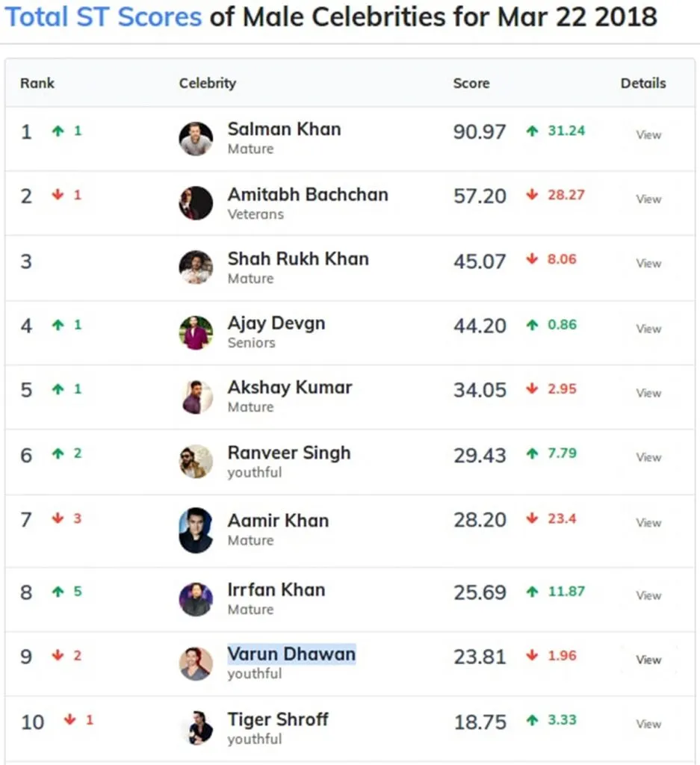This screenshot has height=765, width=700.
Task: Click the red down arrow beside Amitabh Bachchan's rank
Action: pyautogui.click(x=58, y=195)
